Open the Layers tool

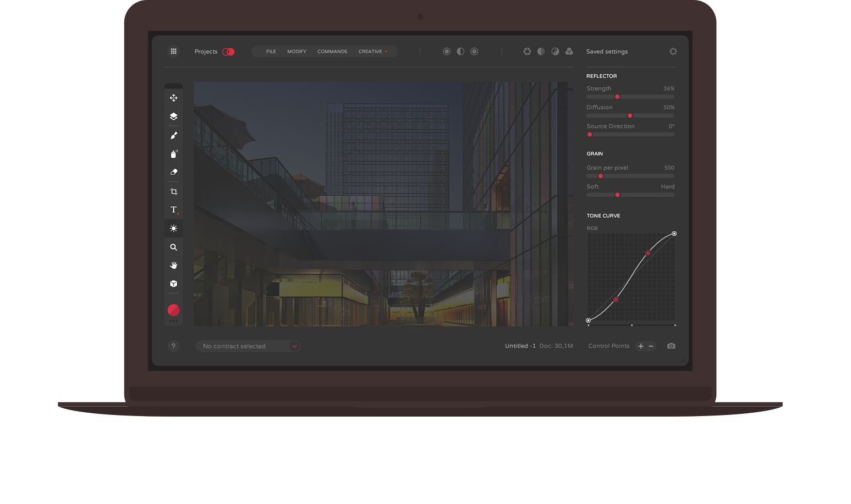pos(173,117)
